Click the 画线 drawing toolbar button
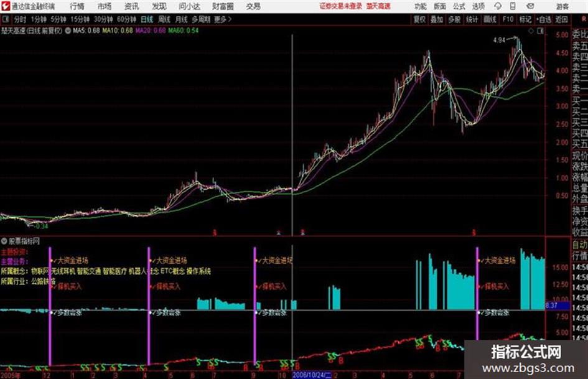The width and height of the screenshot is (588, 379). pos(490,19)
